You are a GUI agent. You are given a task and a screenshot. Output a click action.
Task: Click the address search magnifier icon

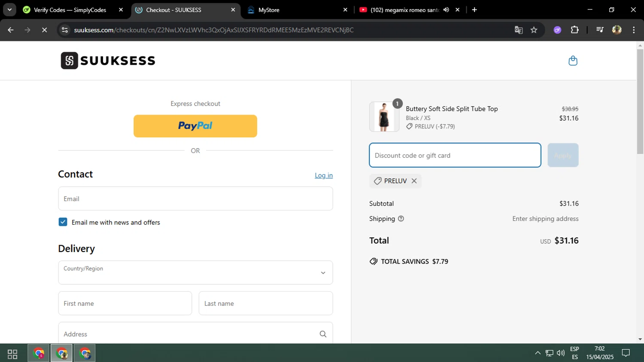click(323, 334)
